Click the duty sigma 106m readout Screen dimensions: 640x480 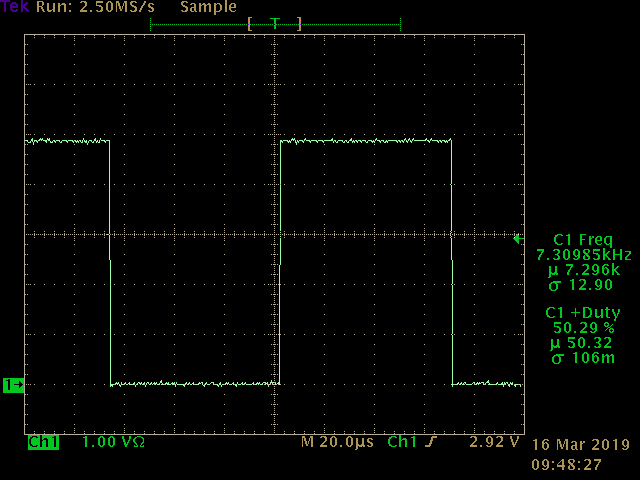coord(583,358)
